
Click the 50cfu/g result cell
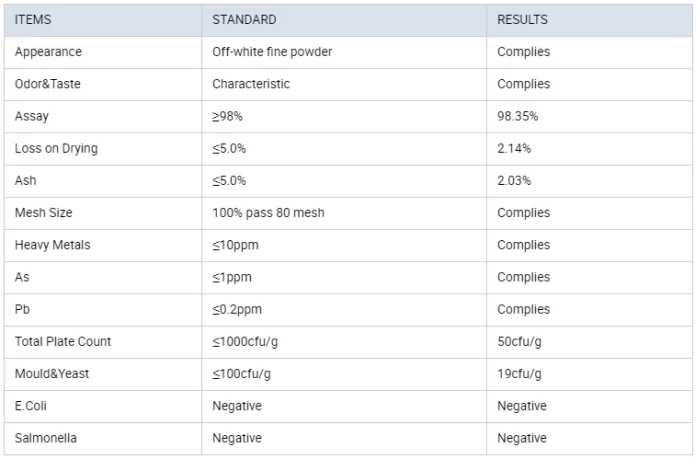(x=519, y=341)
